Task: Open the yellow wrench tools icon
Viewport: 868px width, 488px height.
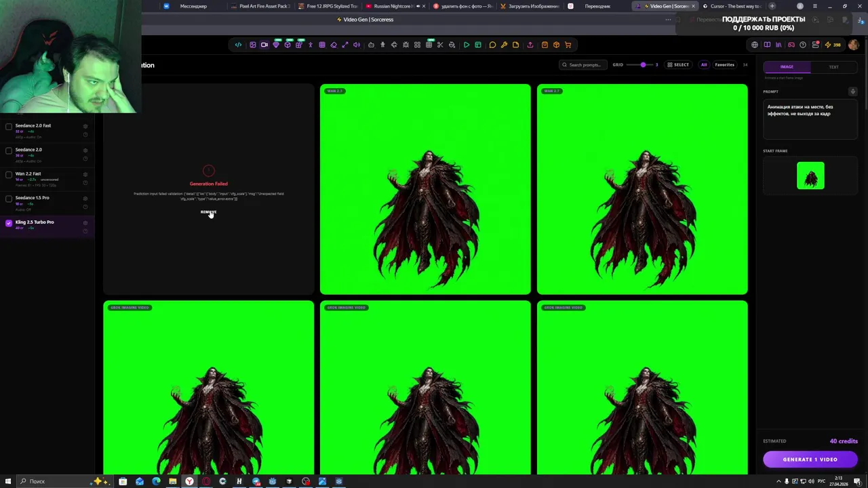Action: [504, 45]
